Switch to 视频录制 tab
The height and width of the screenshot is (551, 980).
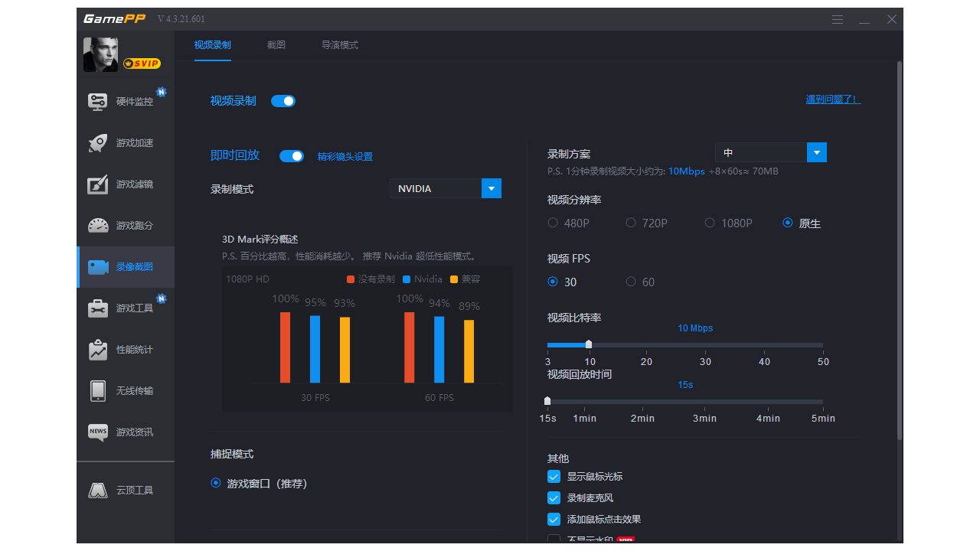click(x=213, y=45)
